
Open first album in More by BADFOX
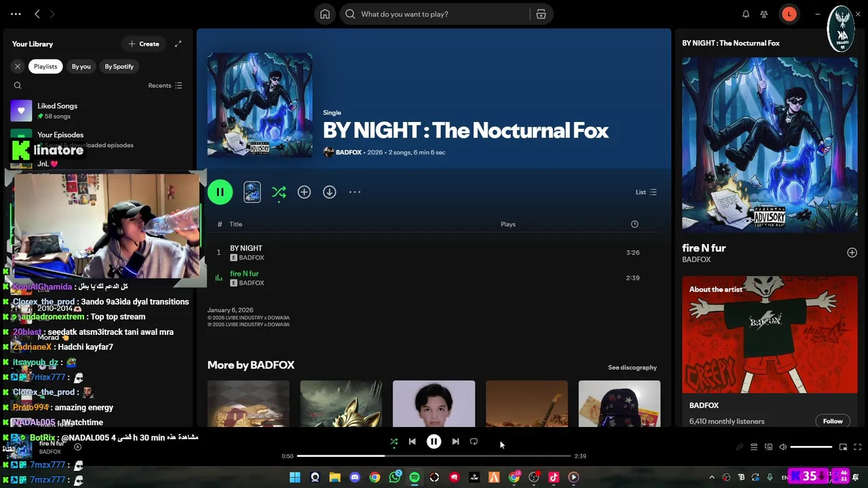(248, 404)
